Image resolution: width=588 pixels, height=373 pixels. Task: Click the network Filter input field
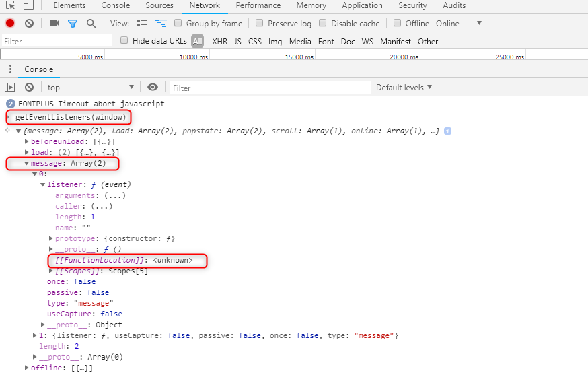(57, 41)
